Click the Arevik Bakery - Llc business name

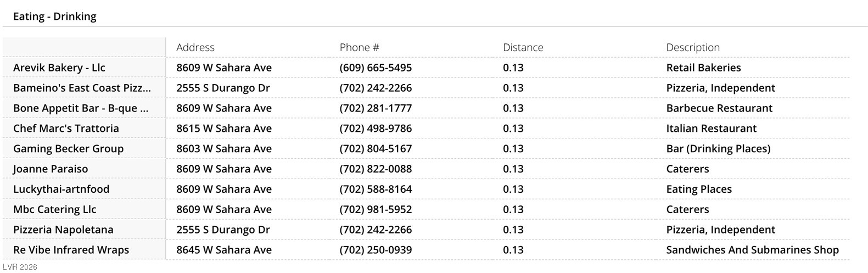(x=59, y=68)
